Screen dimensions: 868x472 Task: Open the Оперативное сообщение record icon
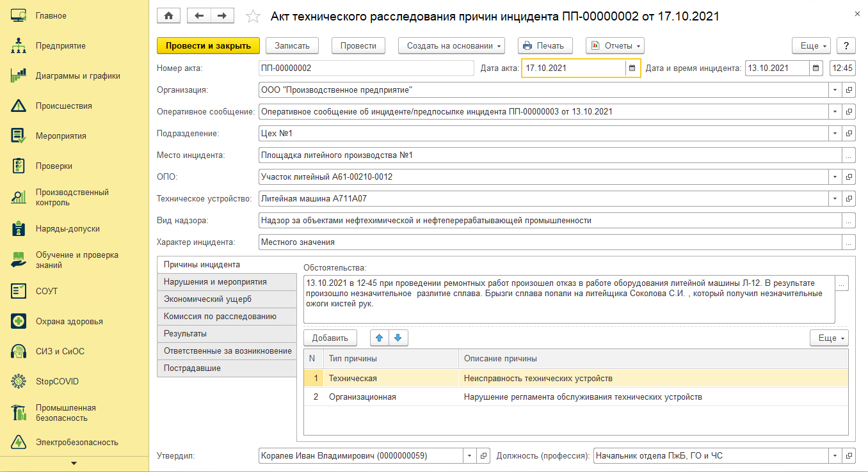pyautogui.click(x=849, y=111)
